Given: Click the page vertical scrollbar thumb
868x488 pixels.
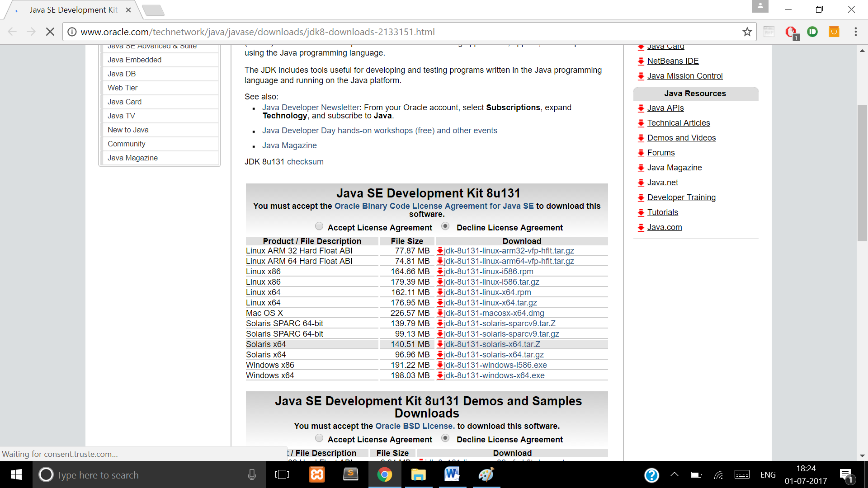Looking at the screenshot, I should pos(862,173).
